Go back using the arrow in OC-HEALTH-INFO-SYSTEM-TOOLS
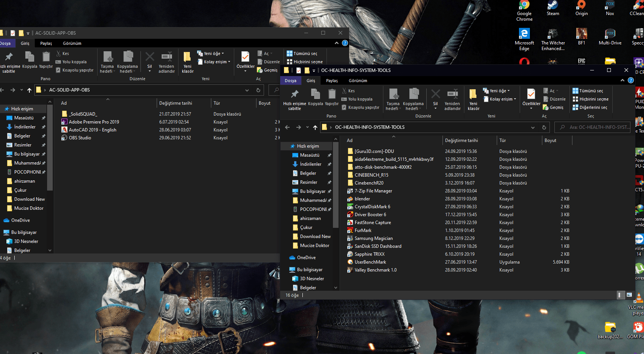 pyautogui.click(x=287, y=127)
